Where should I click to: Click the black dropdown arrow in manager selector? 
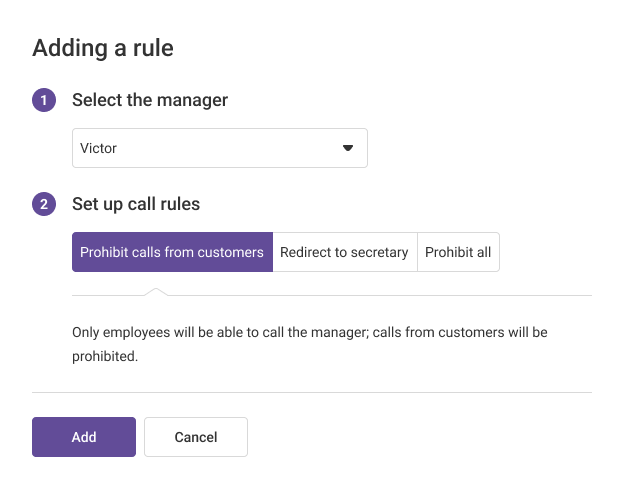click(x=348, y=148)
